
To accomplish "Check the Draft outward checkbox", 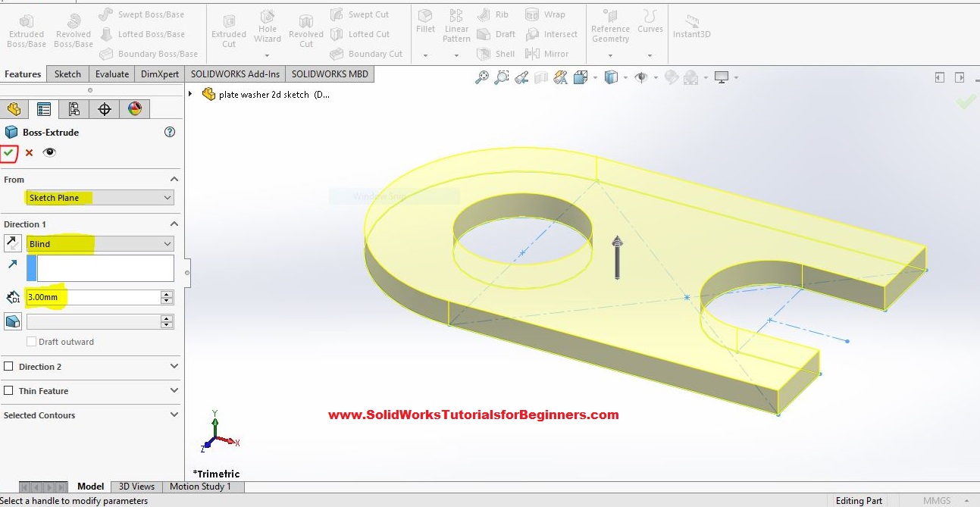I will tap(31, 342).
